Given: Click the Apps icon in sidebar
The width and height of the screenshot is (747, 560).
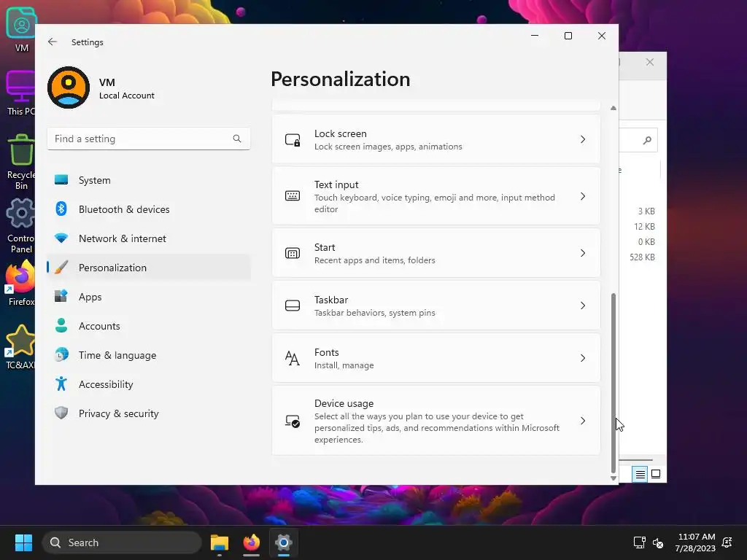Looking at the screenshot, I should coord(61,296).
